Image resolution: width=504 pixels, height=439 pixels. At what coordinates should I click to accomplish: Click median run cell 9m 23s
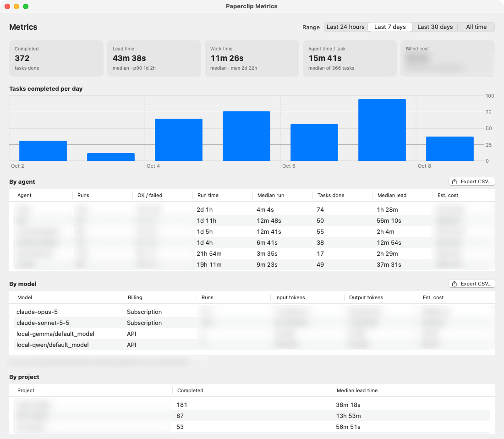click(267, 264)
